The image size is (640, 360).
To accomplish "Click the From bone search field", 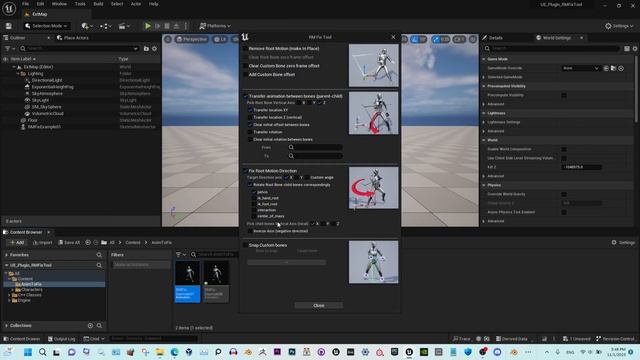I will 315,147.
